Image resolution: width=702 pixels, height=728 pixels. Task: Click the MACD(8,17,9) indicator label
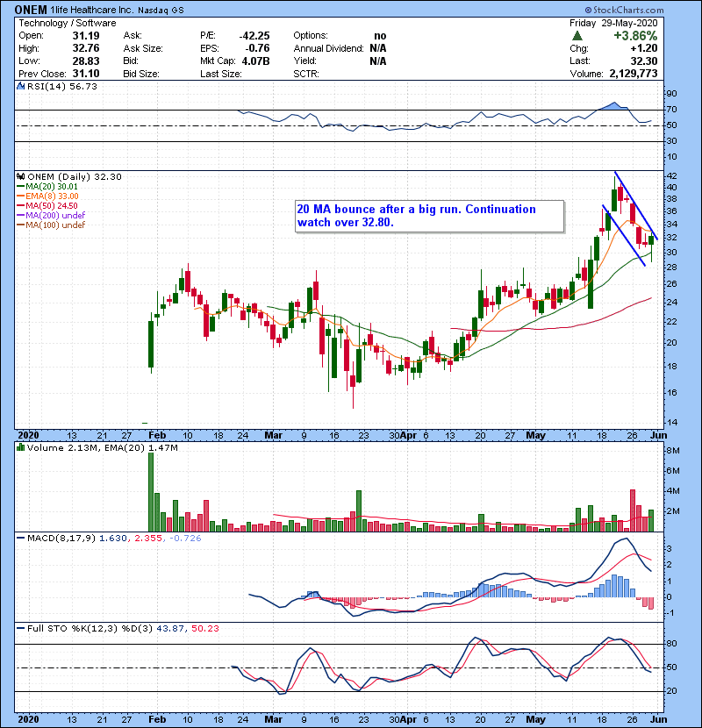(x=61, y=539)
